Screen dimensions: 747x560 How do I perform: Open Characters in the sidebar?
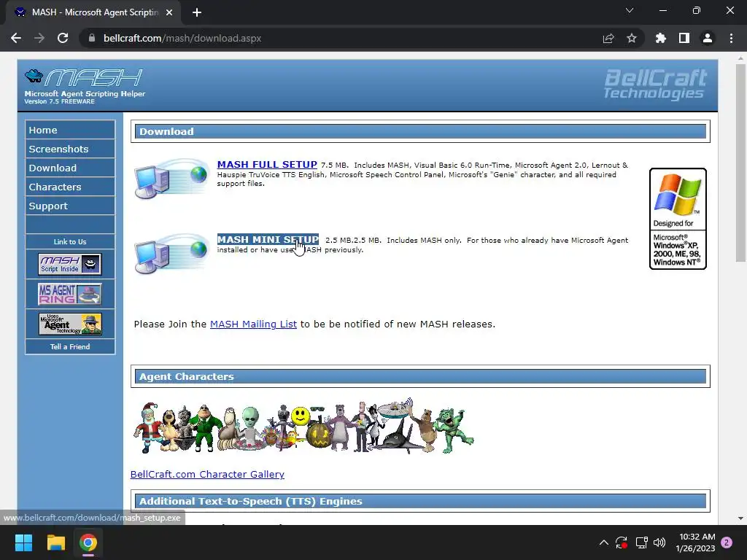(x=70, y=187)
